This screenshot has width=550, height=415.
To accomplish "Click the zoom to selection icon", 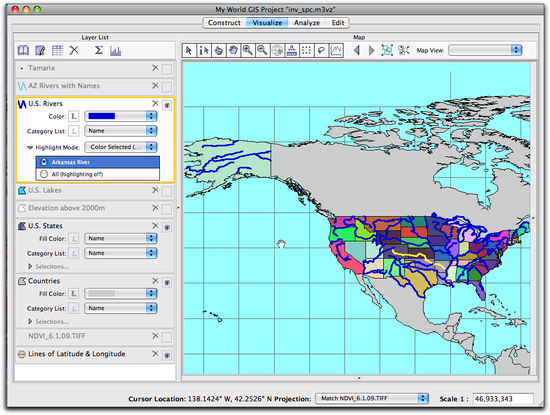I will point(387,51).
